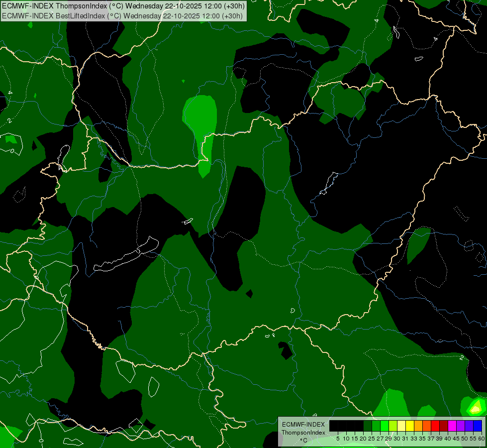Image resolution: width=487 pixels, height=448 pixels.
Task: Click the legend scale value 20
Action: point(363,439)
